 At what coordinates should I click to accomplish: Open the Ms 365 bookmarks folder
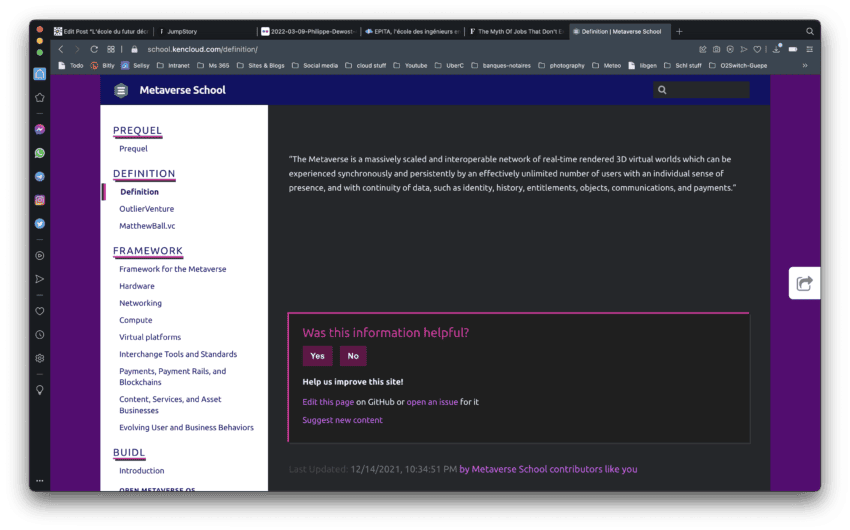[x=213, y=66]
